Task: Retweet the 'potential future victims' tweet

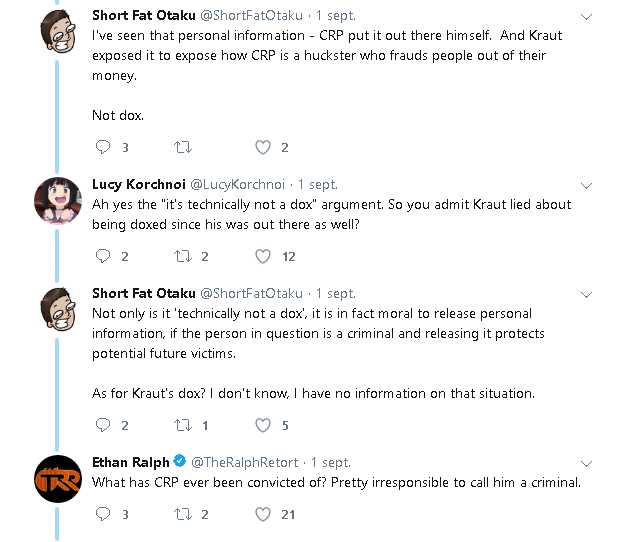Action: 183,425
